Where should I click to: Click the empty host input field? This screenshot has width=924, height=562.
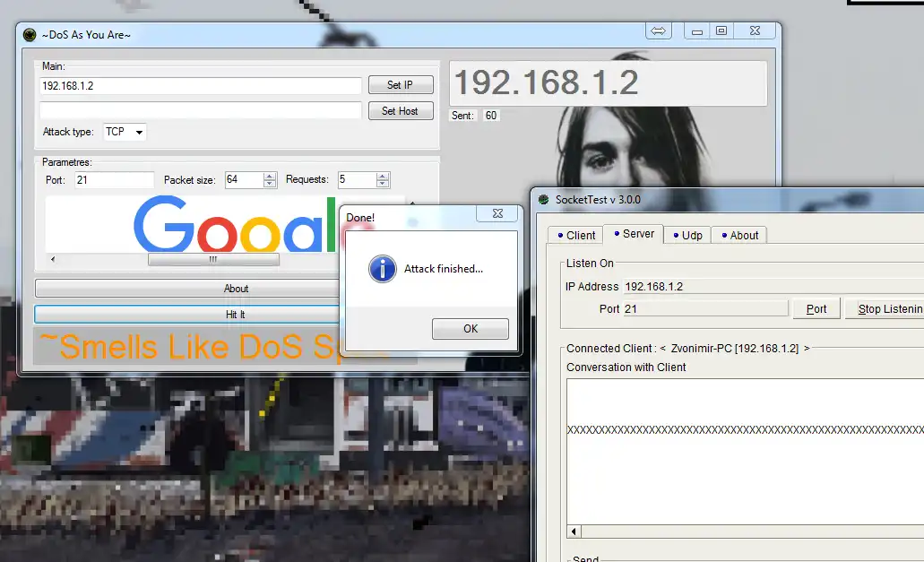201,110
